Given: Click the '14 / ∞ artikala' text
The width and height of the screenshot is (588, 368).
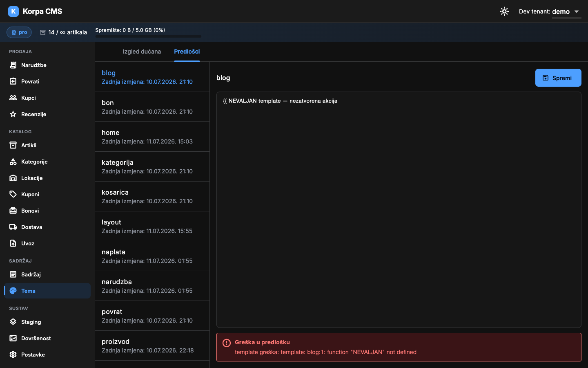Looking at the screenshot, I should point(67,32).
